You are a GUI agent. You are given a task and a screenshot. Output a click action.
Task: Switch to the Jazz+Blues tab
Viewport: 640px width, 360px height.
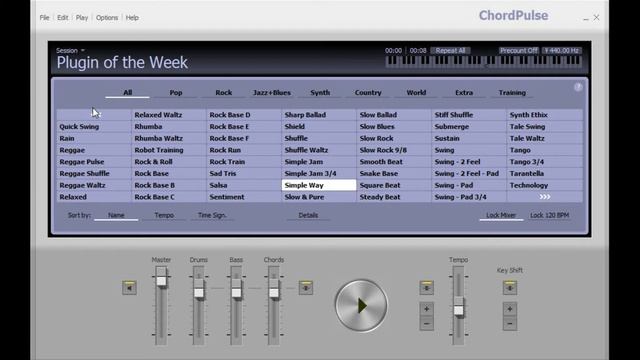tap(272, 93)
